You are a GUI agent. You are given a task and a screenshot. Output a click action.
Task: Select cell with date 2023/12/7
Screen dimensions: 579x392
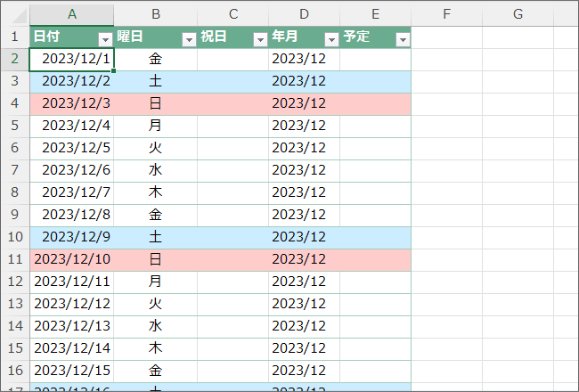point(71,192)
